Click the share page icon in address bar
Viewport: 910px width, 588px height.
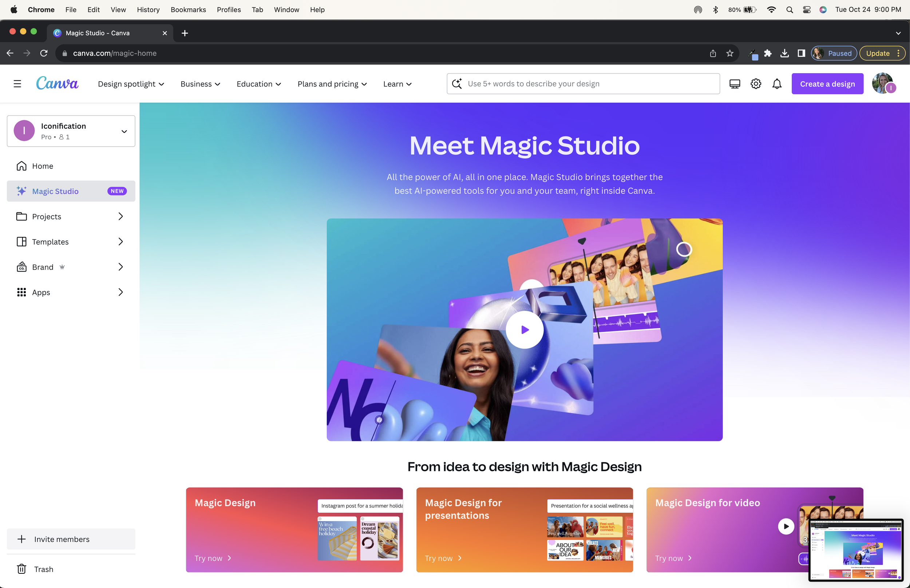coord(713,53)
